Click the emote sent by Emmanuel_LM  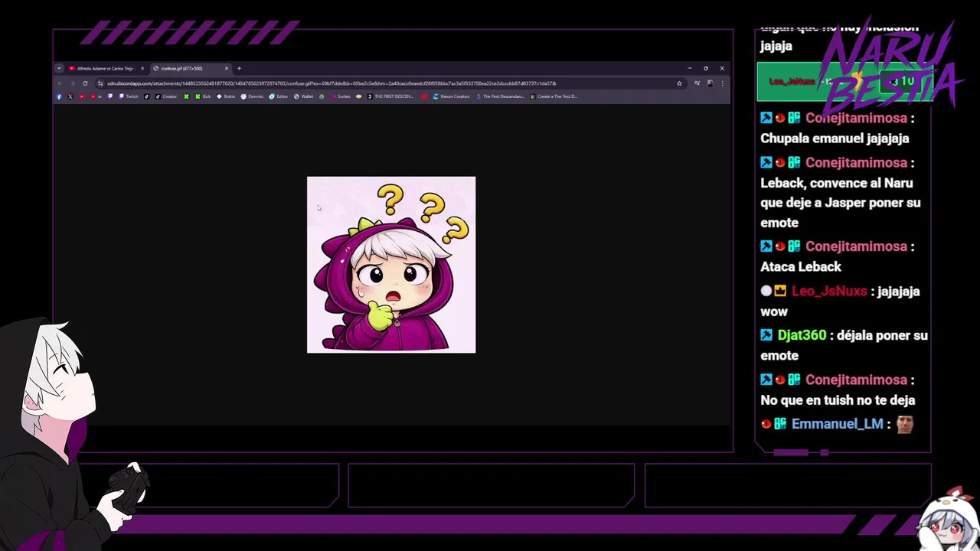pos(905,424)
